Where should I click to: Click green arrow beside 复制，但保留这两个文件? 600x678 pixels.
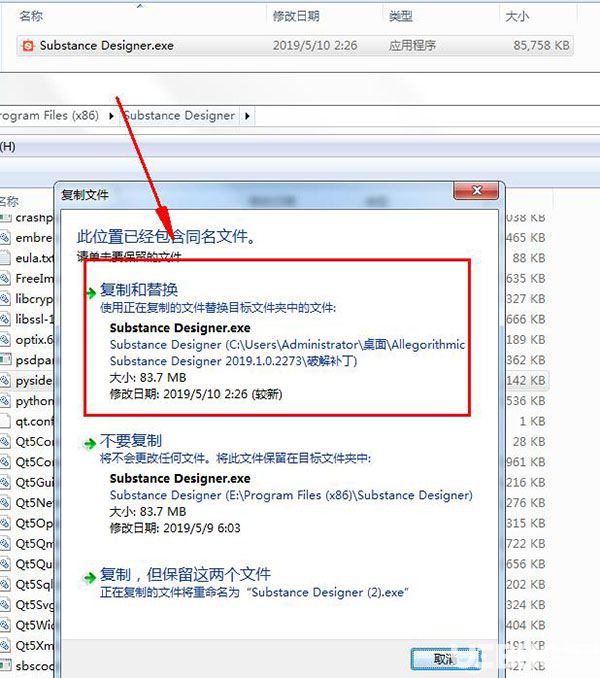pyautogui.click(x=90, y=578)
